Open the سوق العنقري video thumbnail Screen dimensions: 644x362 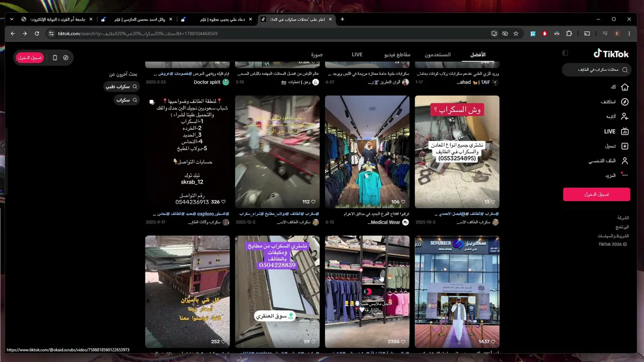[277, 292]
